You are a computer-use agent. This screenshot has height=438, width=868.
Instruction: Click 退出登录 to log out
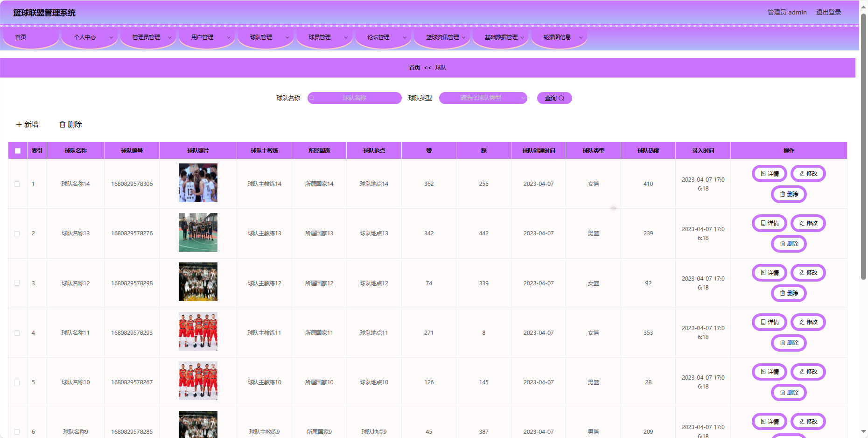828,13
